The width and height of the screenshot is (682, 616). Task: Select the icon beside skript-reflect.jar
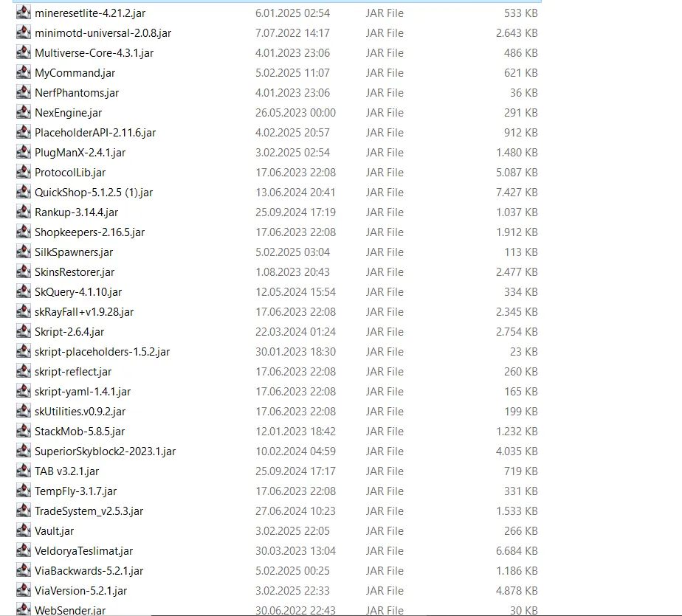tap(24, 371)
